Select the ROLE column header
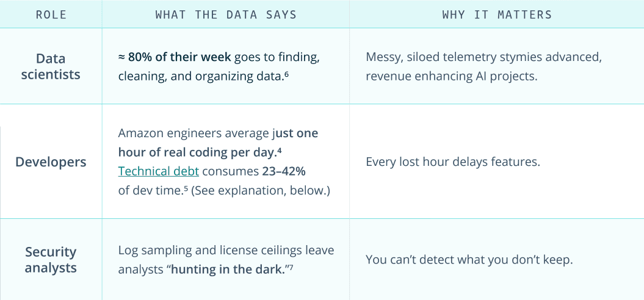The width and height of the screenshot is (644, 300). point(51,15)
